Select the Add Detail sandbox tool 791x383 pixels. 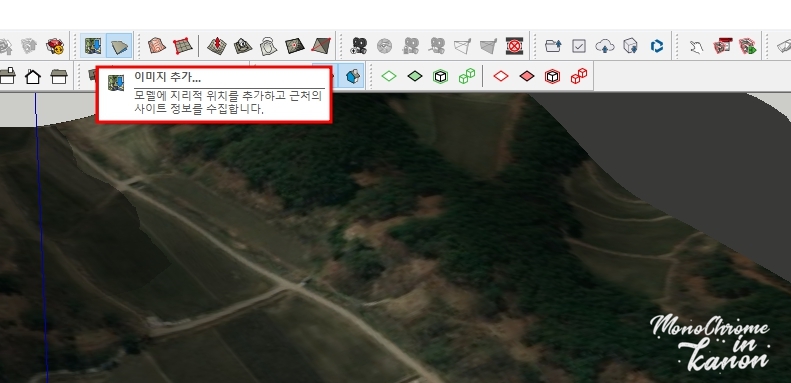tap(295, 46)
